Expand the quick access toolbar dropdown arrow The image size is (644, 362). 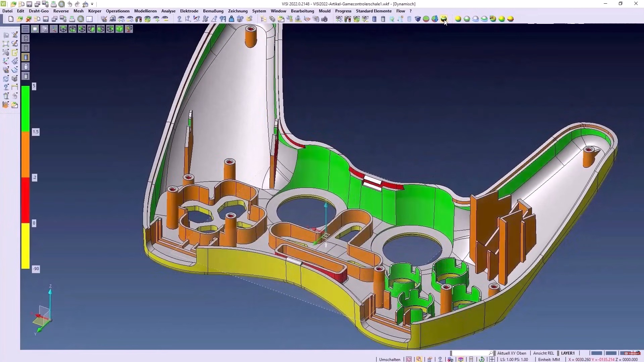(x=92, y=4)
